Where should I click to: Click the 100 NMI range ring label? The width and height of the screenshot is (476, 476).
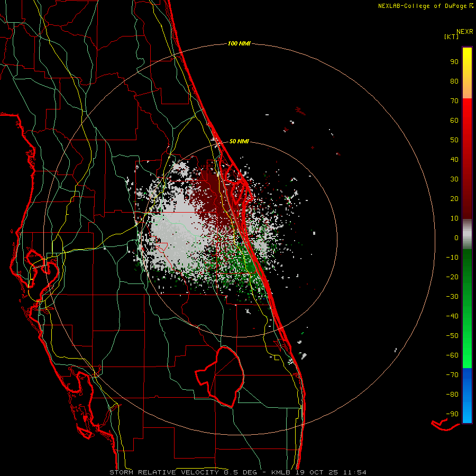tap(239, 44)
